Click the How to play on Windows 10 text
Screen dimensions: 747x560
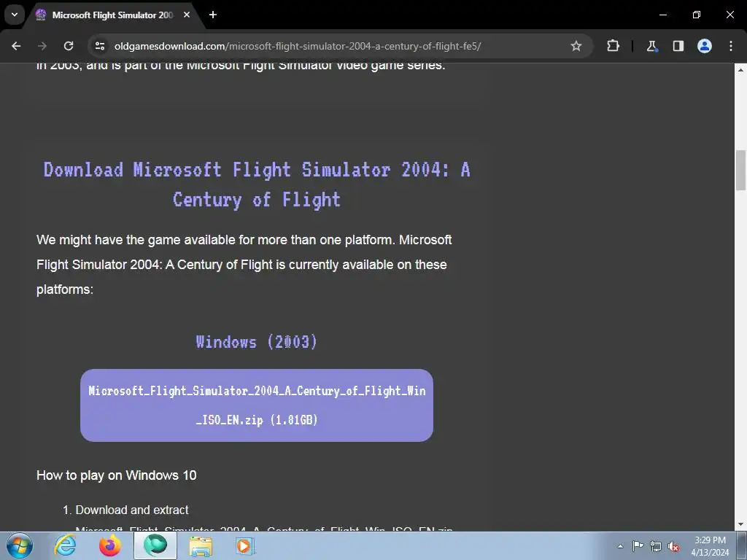[116, 475]
